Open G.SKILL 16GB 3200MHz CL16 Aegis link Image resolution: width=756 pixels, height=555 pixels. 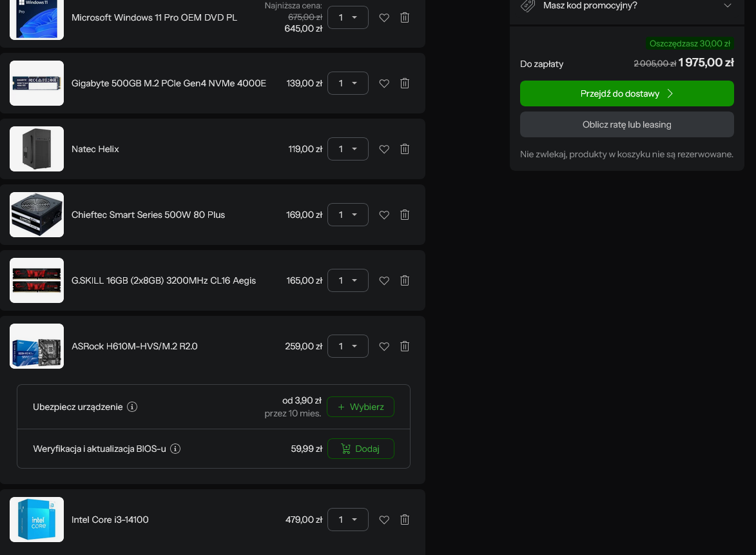click(x=164, y=280)
